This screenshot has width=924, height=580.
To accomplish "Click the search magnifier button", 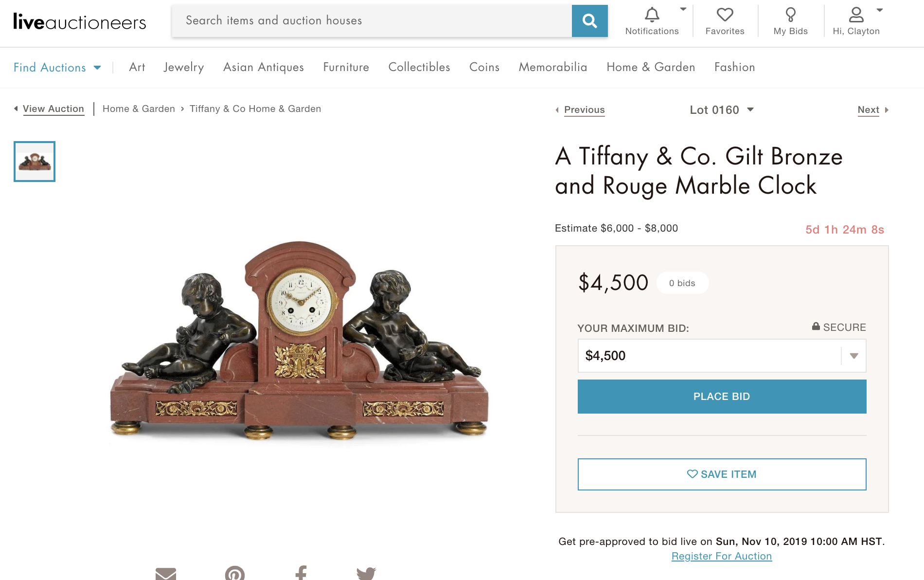I will [x=589, y=21].
